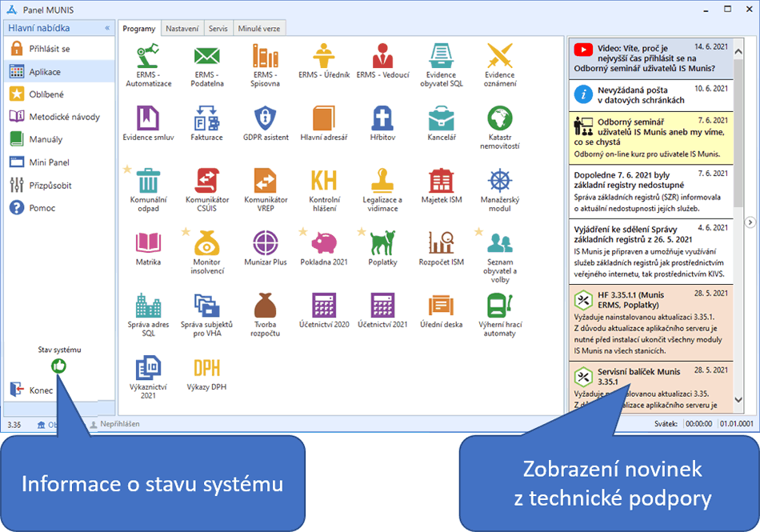The width and height of the screenshot is (760, 532).
Task: Open the Hřbitov application icon
Action: pyautogui.click(x=382, y=118)
